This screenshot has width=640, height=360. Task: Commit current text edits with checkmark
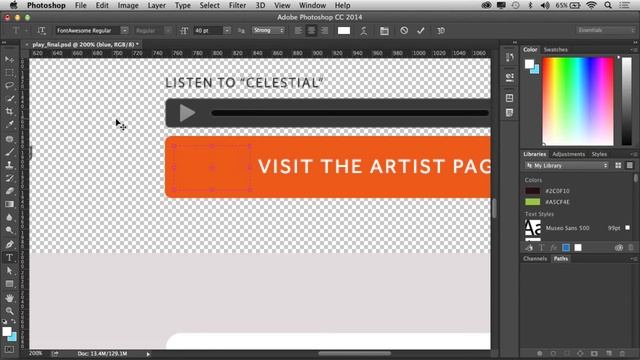coord(421,31)
